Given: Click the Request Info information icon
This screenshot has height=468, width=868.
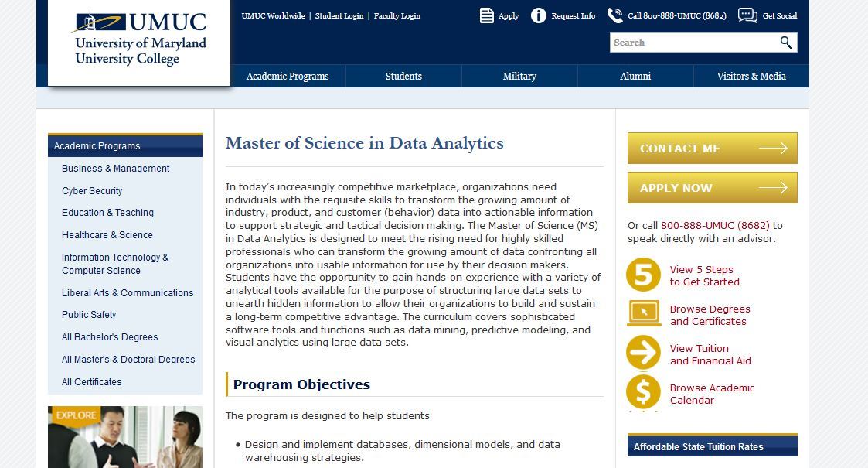Looking at the screenshot, I should [538, 15].
